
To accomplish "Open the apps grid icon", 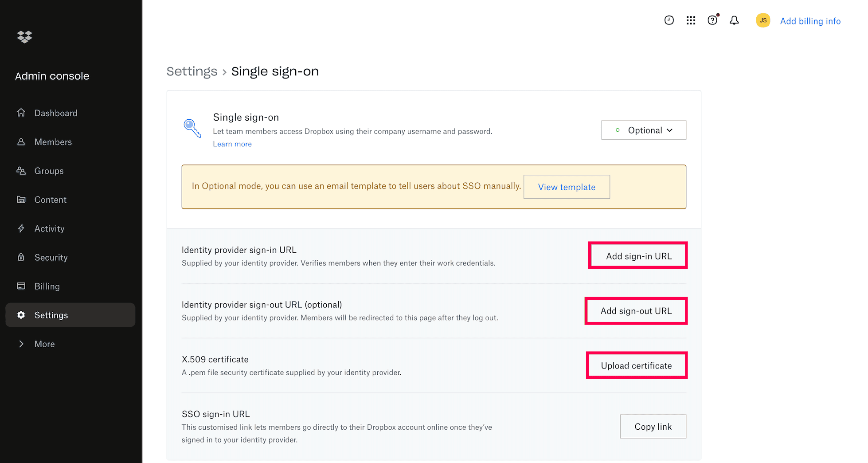I will click(x=691, y=20).
